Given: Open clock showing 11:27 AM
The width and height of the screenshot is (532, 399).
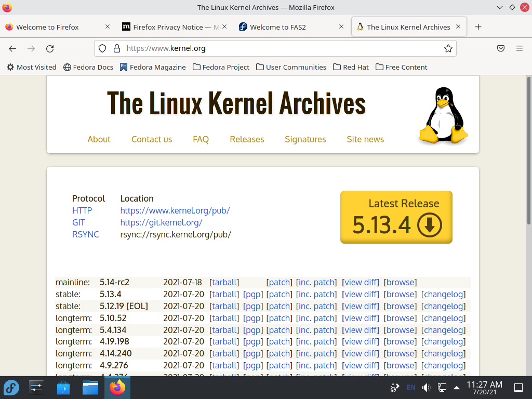Looking at the screenshot, I should point(484,388).
